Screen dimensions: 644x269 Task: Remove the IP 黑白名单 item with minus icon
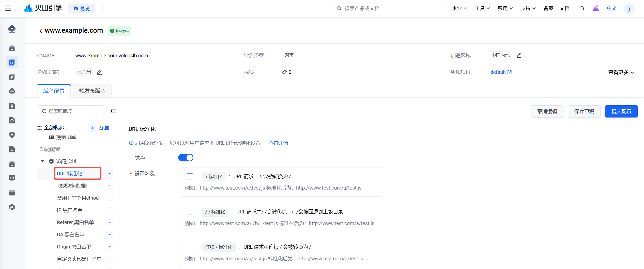point(110,210)
